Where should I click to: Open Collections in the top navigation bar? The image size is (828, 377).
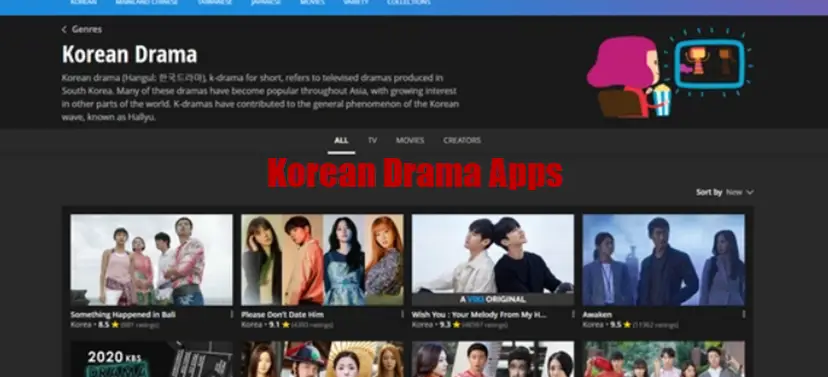pos(409,3)
